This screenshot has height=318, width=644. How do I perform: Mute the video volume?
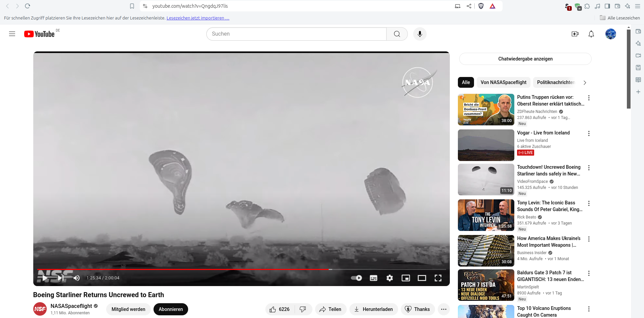pyautogui.click(x=77, y=278)
